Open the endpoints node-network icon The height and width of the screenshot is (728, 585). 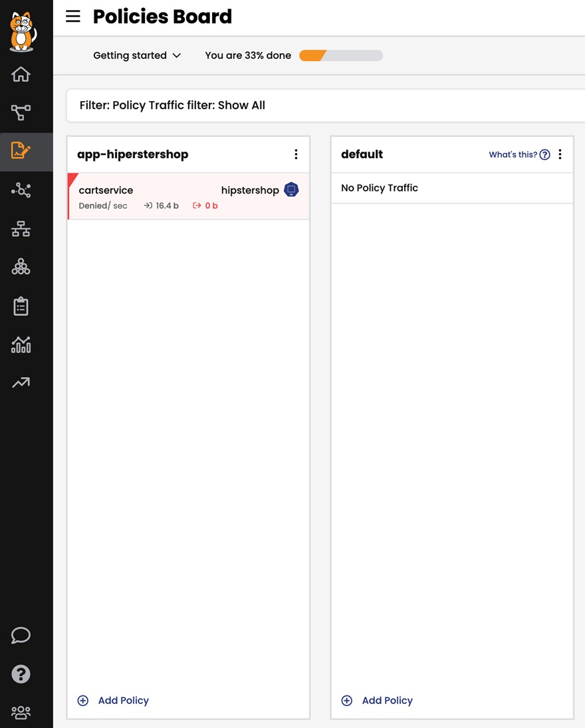click(x=21, y=190)
